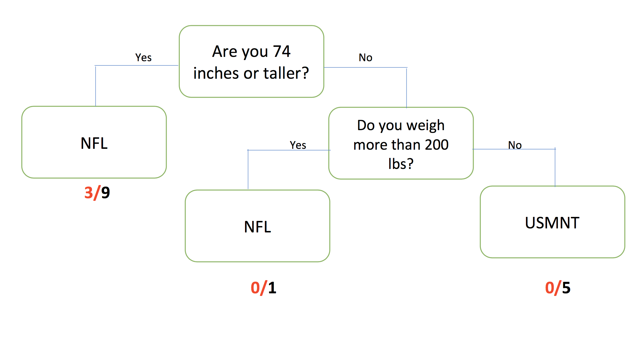Click the connector line from weight question to USMNT box
The image size is (644, 339).
click(x=555, y=168)
